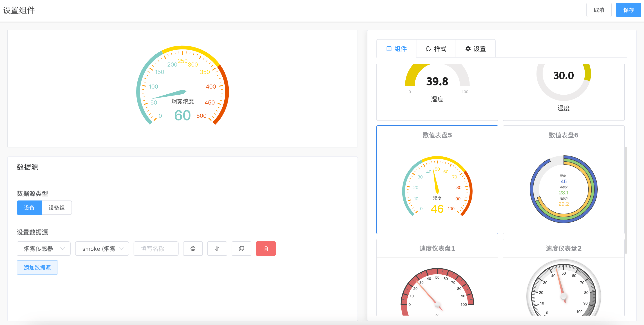This screenshot has height=325, width=644.
Task: Switch data source type to 设备组
Action: pos(56,208)
